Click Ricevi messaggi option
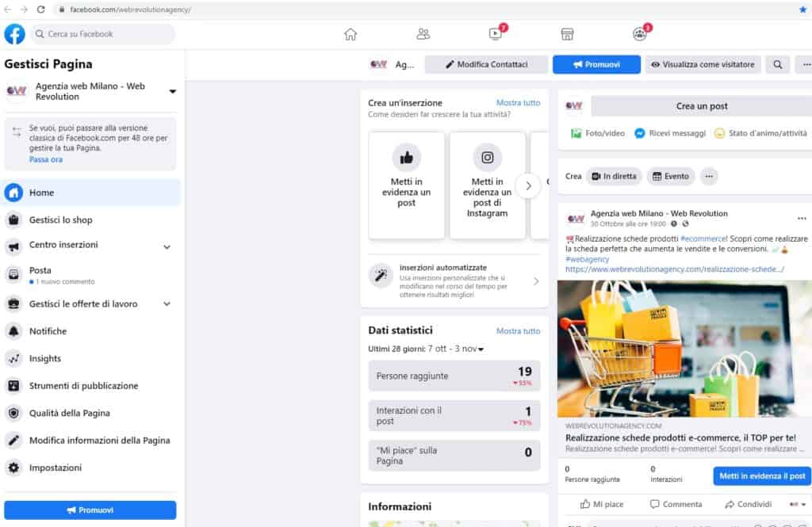This screenshot has height=527, width=812. [670, 134]
